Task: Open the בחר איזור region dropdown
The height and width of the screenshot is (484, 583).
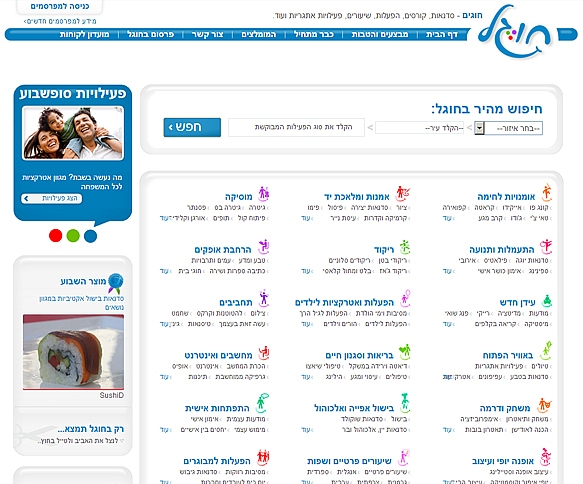Action: 509,128
